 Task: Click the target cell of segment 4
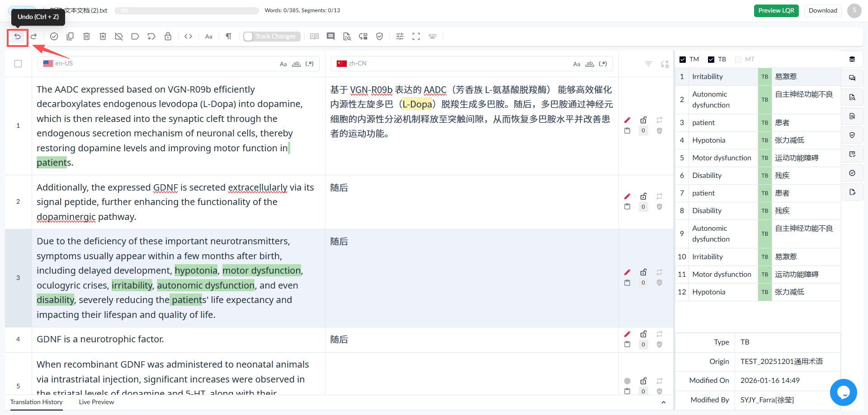(472, 340)
